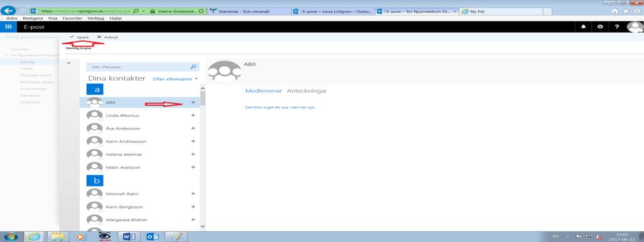Open the Hjälp menu
Image resolution: width=644 pixels, height=242 pixels.
pos(116,18)
